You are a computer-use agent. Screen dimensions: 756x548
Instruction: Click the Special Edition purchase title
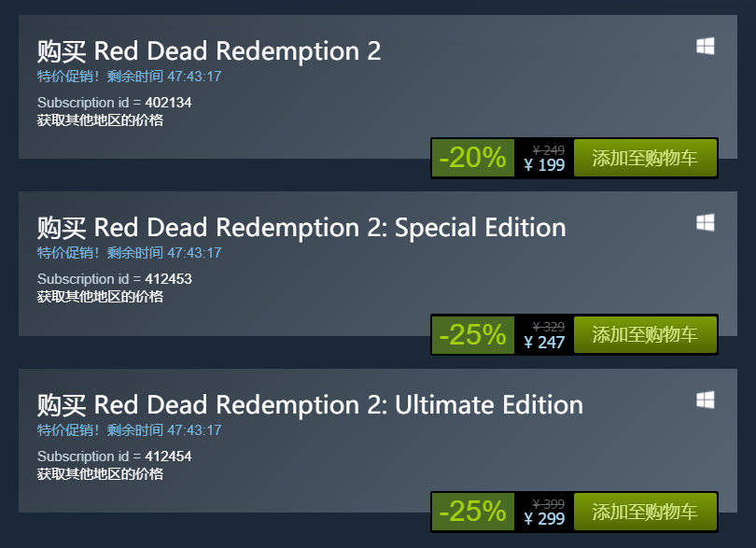pyautogui.click(x=301, y=227)
